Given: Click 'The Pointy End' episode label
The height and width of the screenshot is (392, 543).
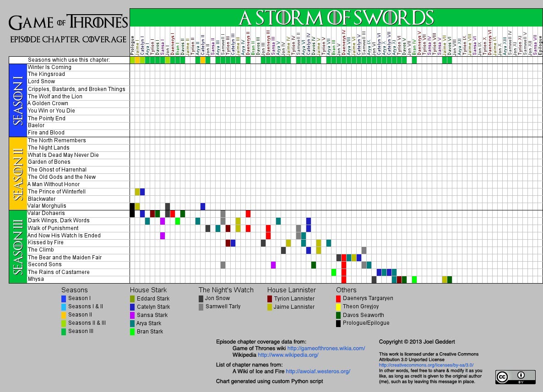Looking at the screenshot, I should (46, 118).
